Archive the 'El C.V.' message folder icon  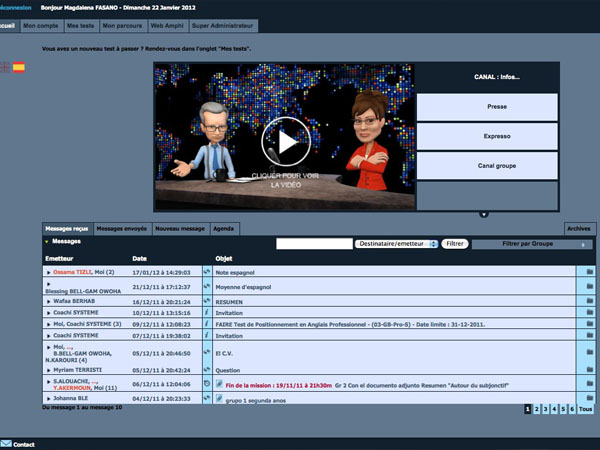tap(590, 352)
